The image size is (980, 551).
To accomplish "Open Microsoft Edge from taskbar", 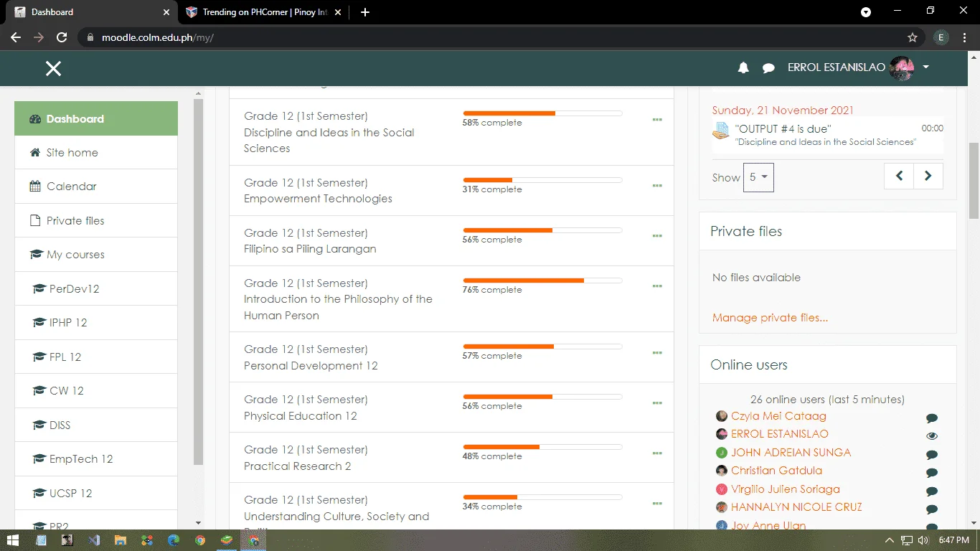I will [174, 540].
